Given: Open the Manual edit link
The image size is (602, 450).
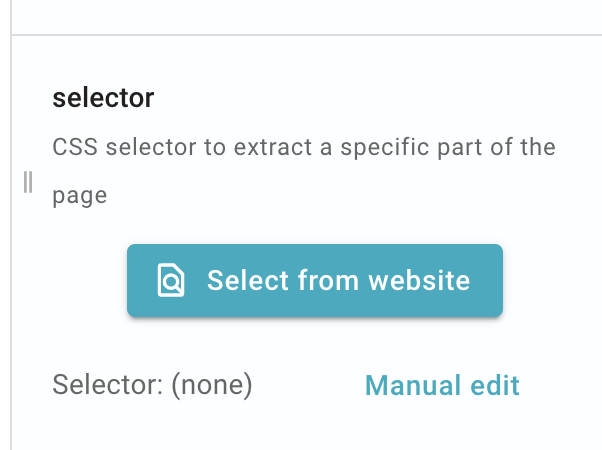Looking at the screenshot, I should click(442, 385).
